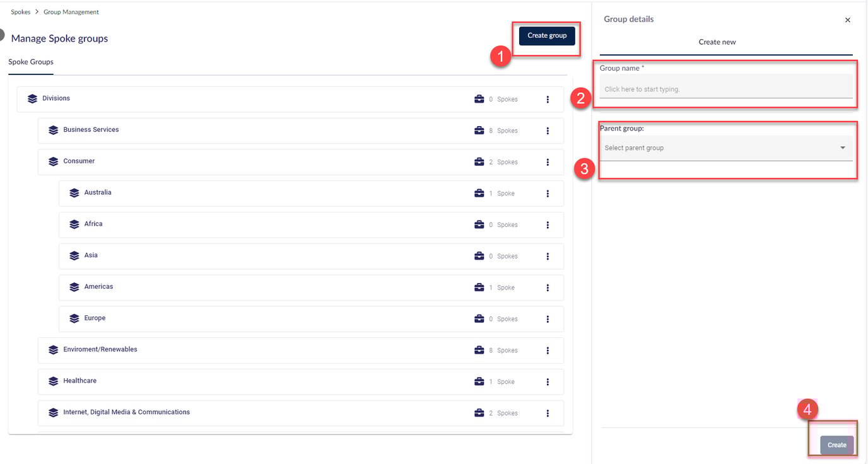Viewport: 868px width, 464px height.
Task: Click the Group name input field
Action: 725,88
